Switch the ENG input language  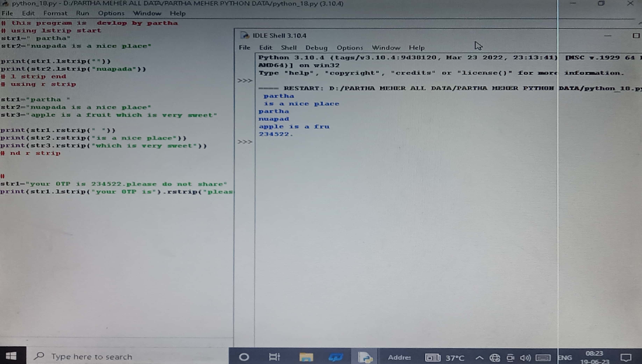pyautogui.click(x=565, y=358)
